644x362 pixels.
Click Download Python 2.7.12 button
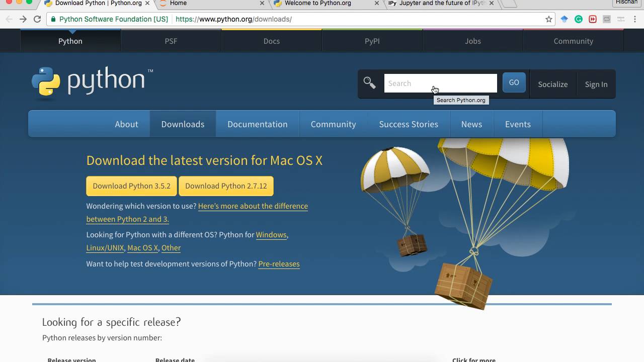click(226, 186)
